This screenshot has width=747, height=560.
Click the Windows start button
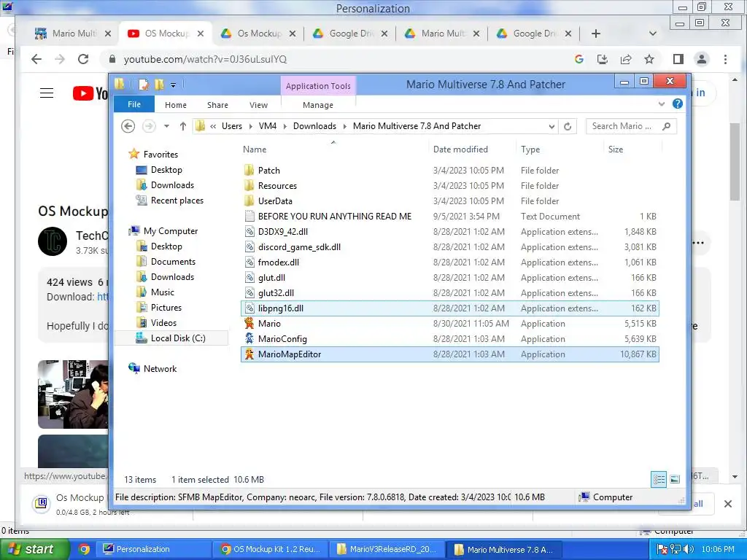(x=34, y=549)
